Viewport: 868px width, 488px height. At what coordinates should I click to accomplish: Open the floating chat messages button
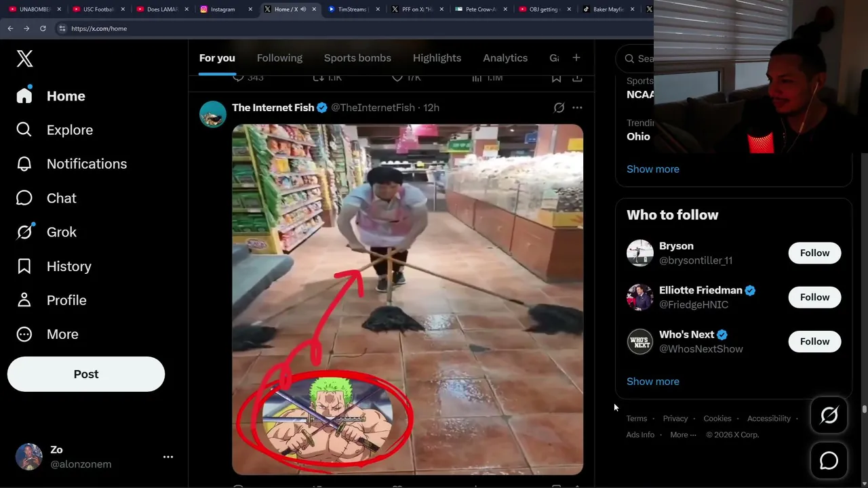pos(829,461)
